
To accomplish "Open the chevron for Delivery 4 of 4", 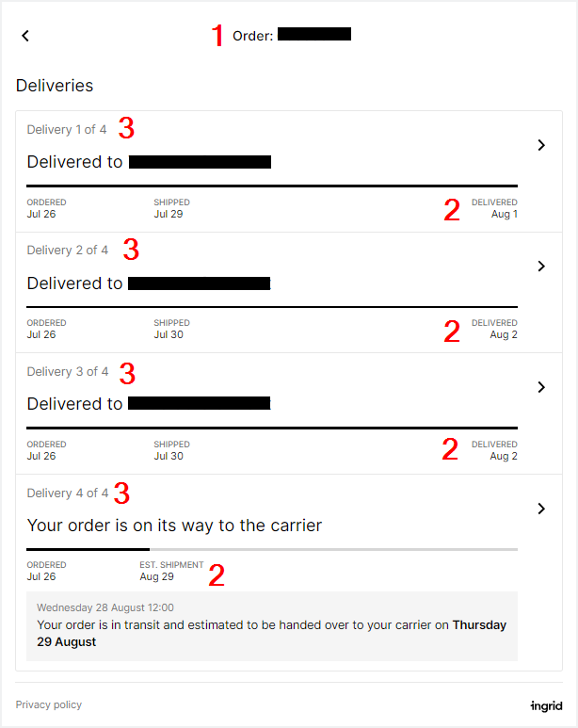I will (541, 509).
